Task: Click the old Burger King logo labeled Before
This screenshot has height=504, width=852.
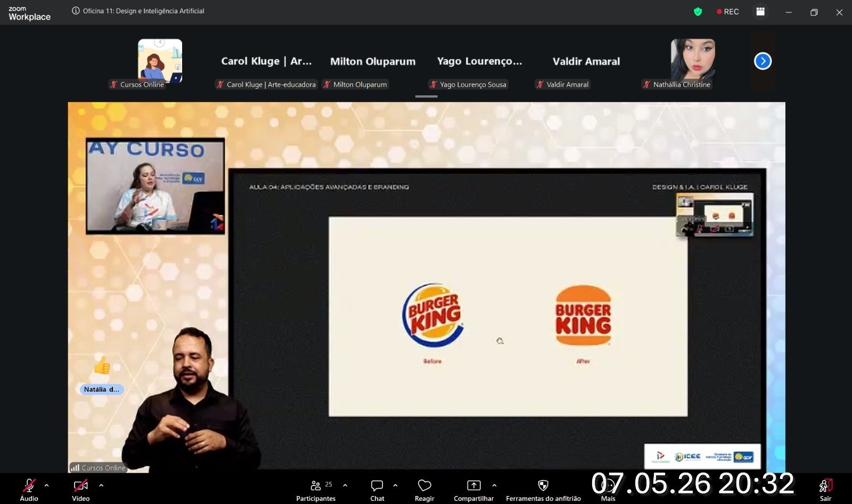Action: pyautogui.click(x=433, y=315)
